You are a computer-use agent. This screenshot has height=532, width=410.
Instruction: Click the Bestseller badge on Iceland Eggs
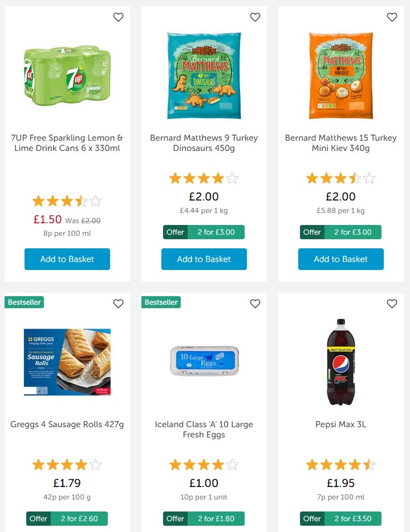[161, 302]
